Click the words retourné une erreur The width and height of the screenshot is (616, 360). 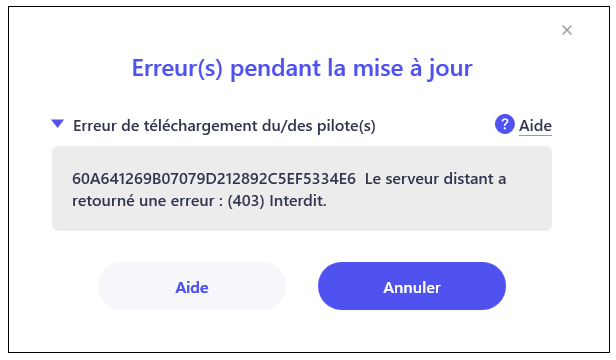(143, 201)
